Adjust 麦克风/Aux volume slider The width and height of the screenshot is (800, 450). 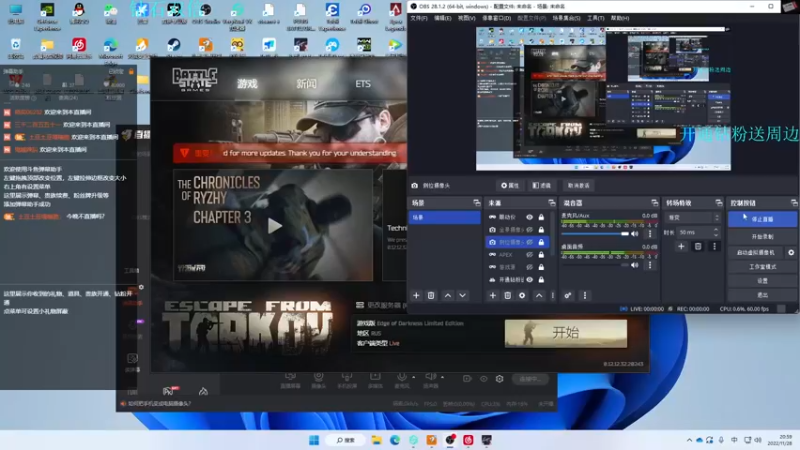pos(595,234)
